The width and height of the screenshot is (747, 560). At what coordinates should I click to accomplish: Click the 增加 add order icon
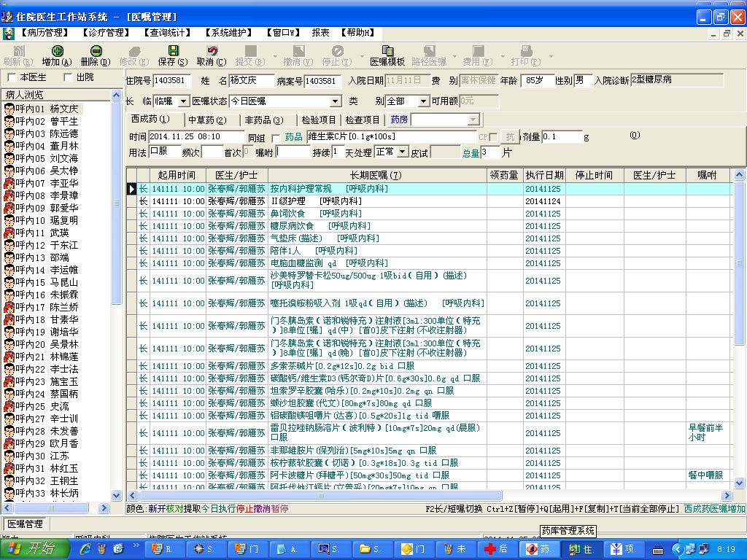[x=57, y=51]
